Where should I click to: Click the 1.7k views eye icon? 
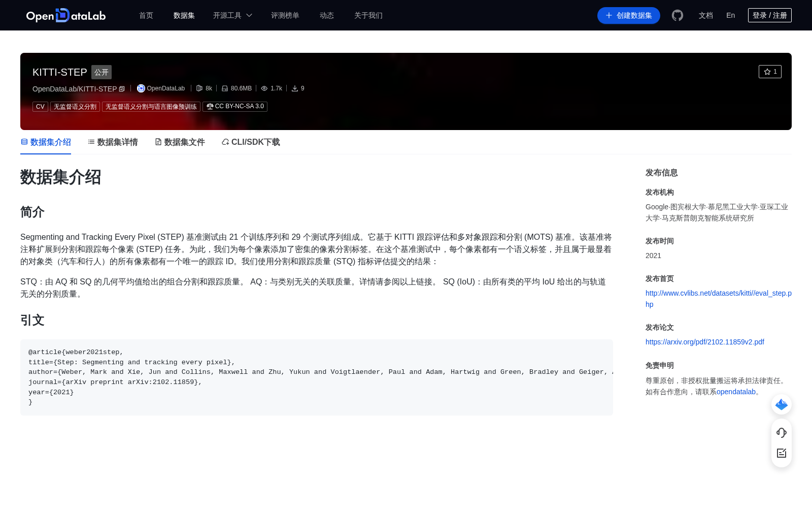(264, 88)
